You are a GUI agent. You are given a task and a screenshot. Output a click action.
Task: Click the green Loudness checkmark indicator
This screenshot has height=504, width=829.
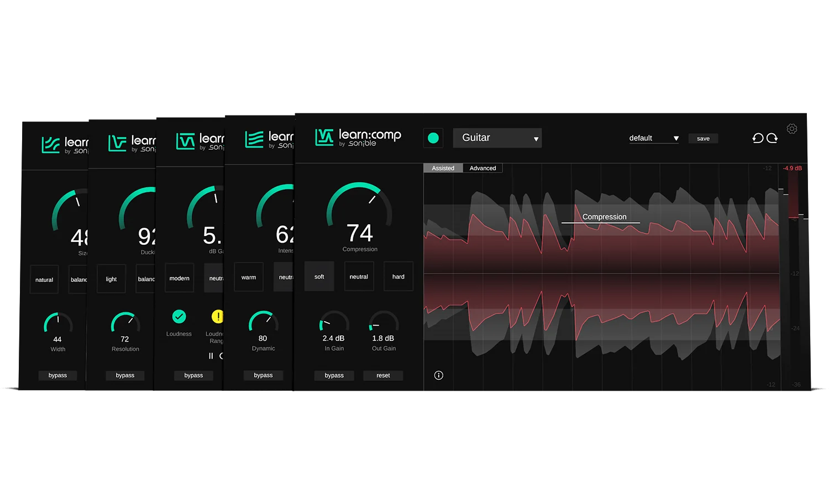click(179, 316)
